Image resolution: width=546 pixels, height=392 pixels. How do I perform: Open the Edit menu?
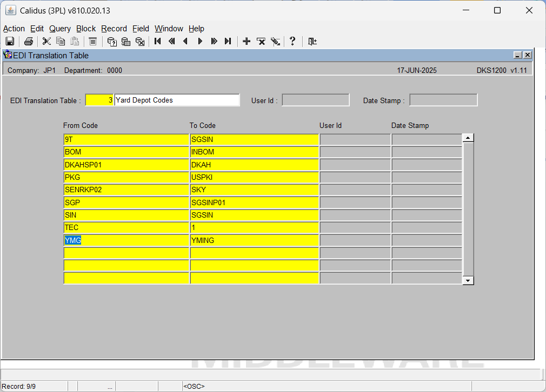click(37, 29)
